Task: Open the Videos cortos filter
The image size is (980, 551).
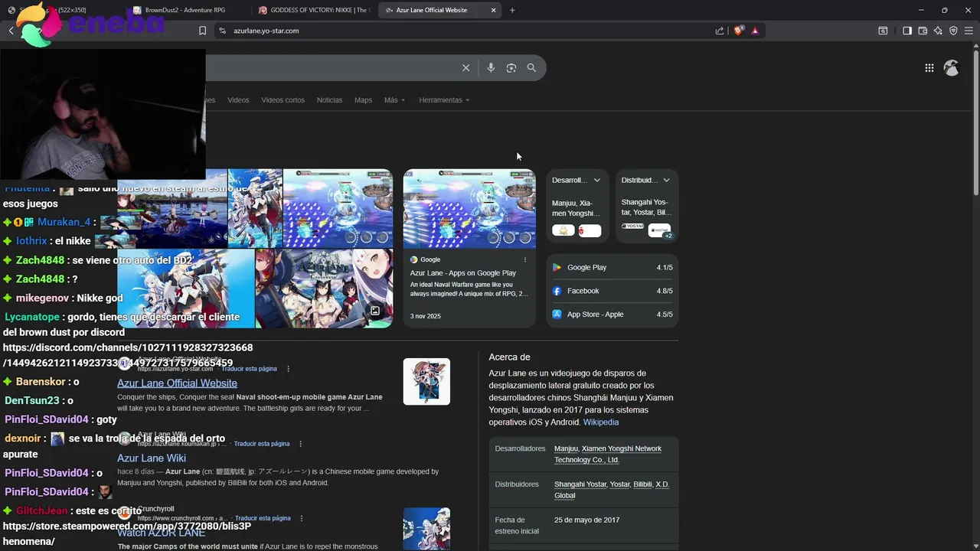Action: [283, 100]
